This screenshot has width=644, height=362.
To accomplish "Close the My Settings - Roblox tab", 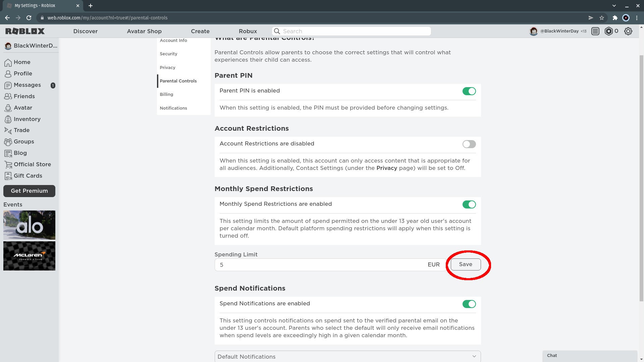I will tap(78, 6).
